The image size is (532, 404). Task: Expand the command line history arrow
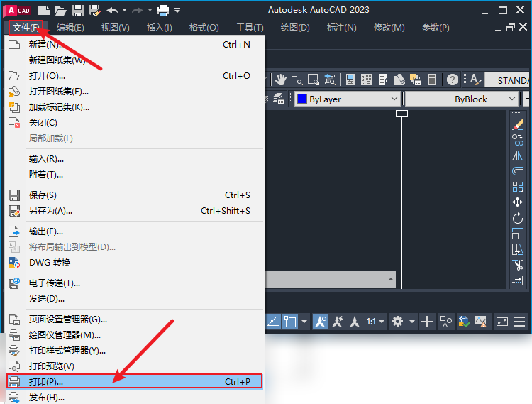tap(391, 280)
